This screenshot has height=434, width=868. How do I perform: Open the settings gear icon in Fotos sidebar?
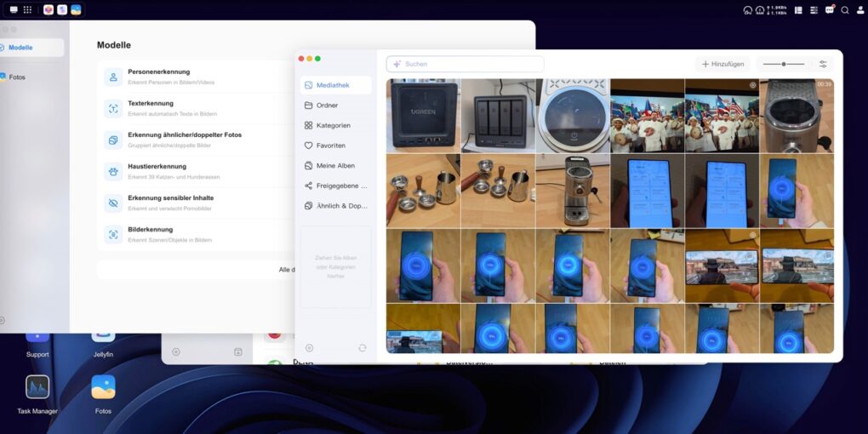[x=310, y=348]
